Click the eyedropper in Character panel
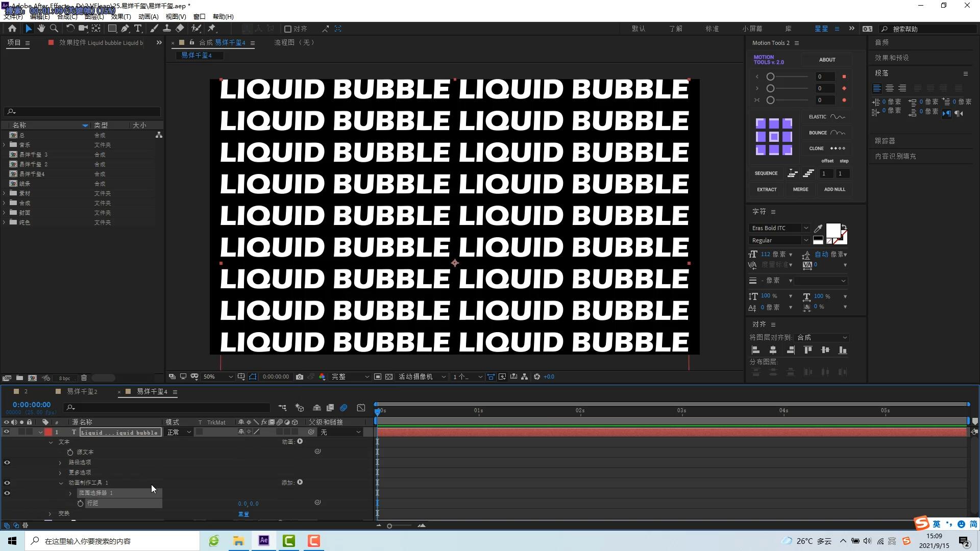 click(818, 229)
